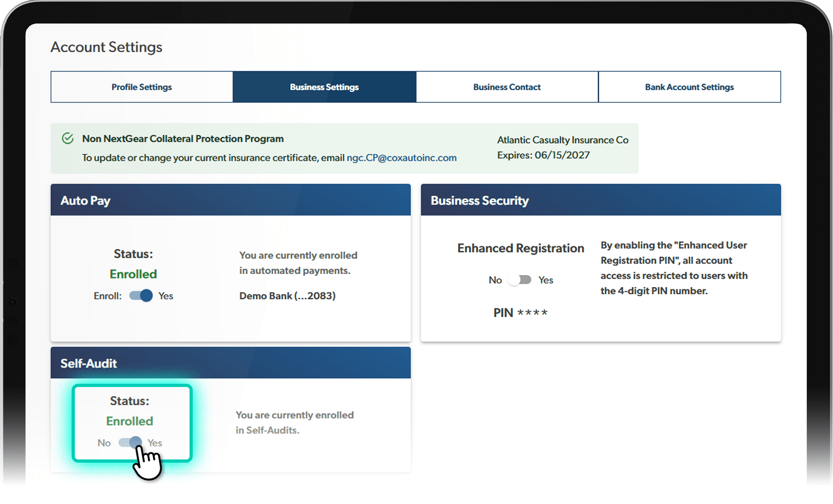Click the Enrolled status in Auto Pay
This screenshot has height=504, width=833.
click(133, 274)
